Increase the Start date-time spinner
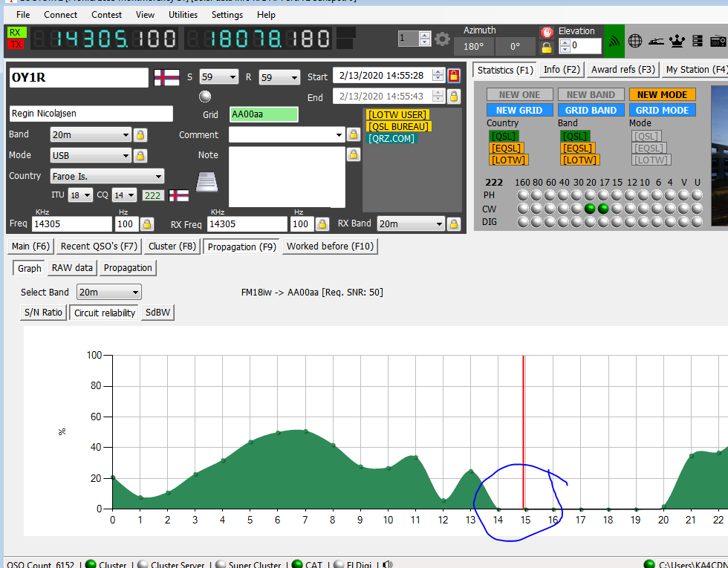728x568 pixels. pos(438,73)
